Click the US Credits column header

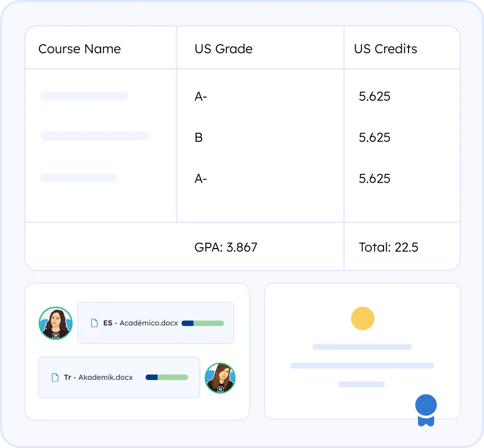[x=386, y=49]
